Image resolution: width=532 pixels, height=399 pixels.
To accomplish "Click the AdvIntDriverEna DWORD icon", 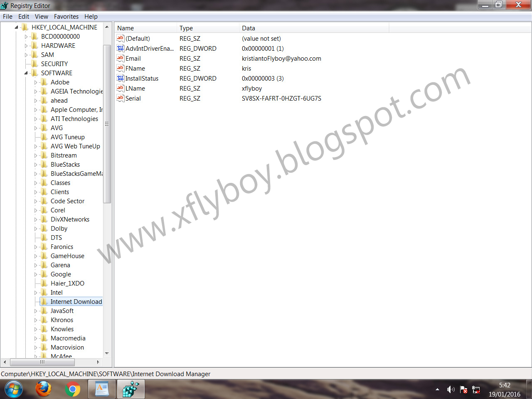I will pyautogui.click(x=120, y=48).
